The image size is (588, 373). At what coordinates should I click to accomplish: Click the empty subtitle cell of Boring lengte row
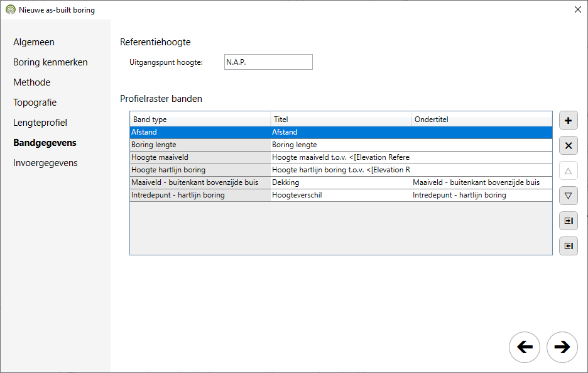tap(482, 145)
